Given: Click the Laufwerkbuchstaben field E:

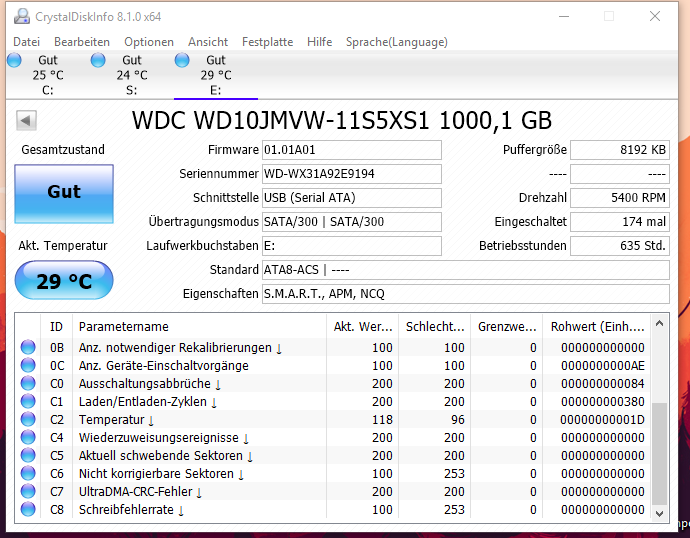Looking at the screenshot, I should coord(352,245).
